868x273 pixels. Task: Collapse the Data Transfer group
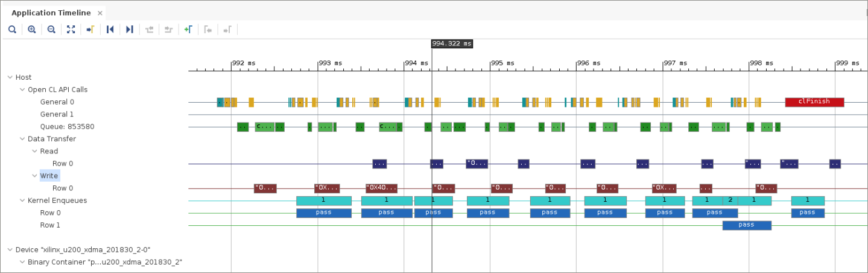tap(22, 139)
